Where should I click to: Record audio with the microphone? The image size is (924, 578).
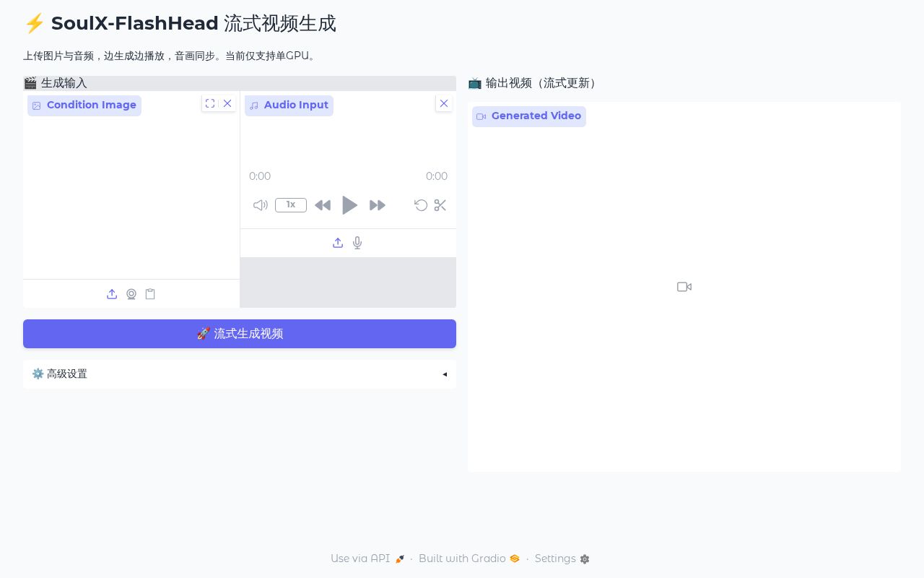(357, 243)
